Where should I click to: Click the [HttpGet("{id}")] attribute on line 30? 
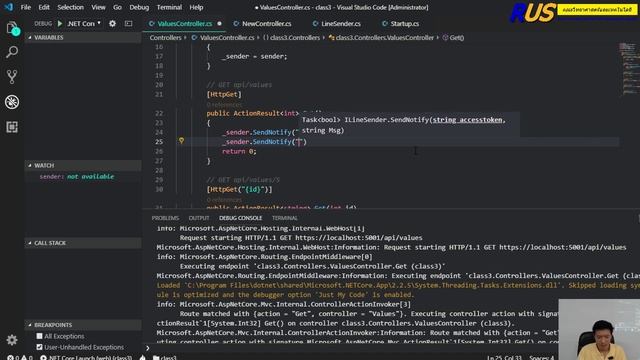239,189
